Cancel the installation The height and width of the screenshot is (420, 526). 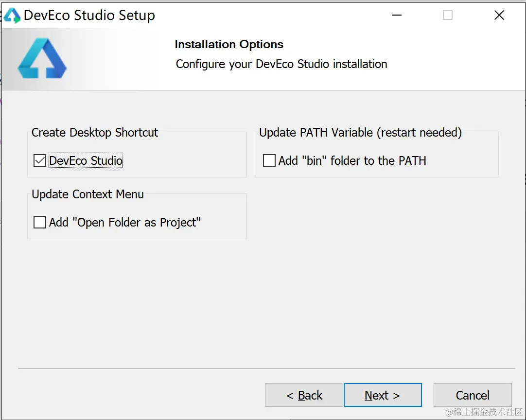click(472, 395)
